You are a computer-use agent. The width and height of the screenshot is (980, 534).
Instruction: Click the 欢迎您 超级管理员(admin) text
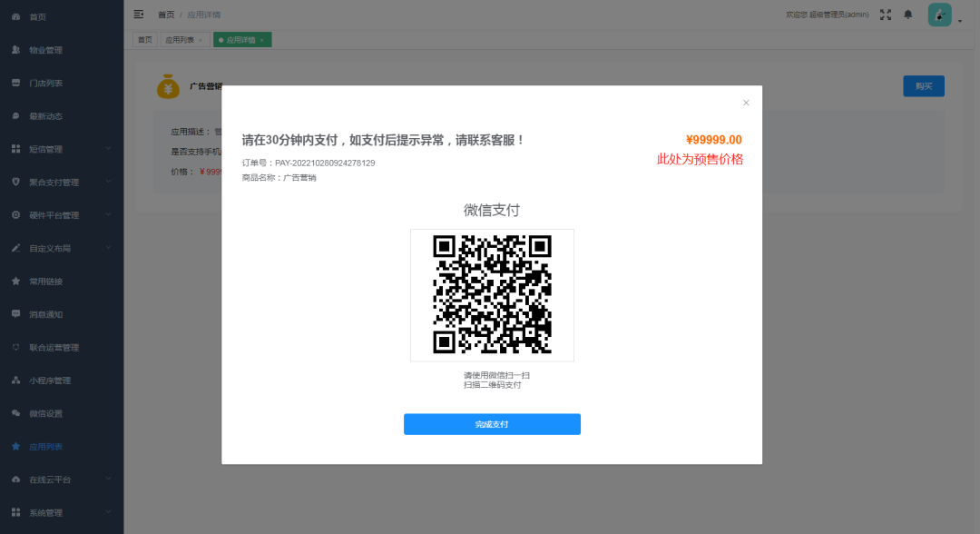tap(827, 15)
